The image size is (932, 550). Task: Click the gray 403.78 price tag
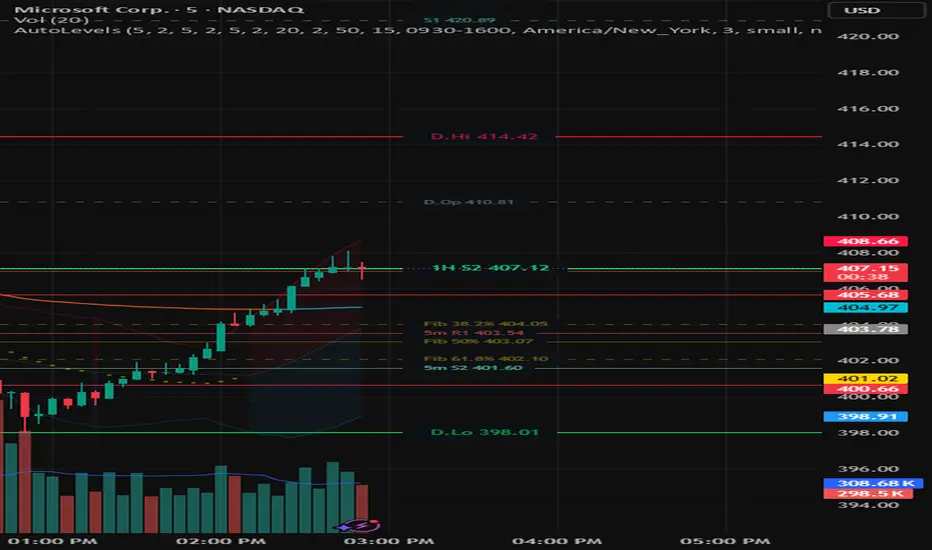[865, 329]
